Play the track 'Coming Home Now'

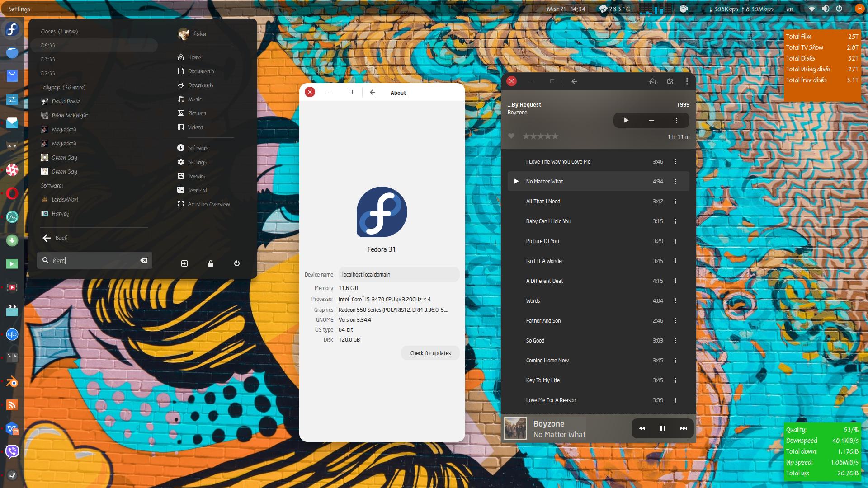click(x=598, y=361)
